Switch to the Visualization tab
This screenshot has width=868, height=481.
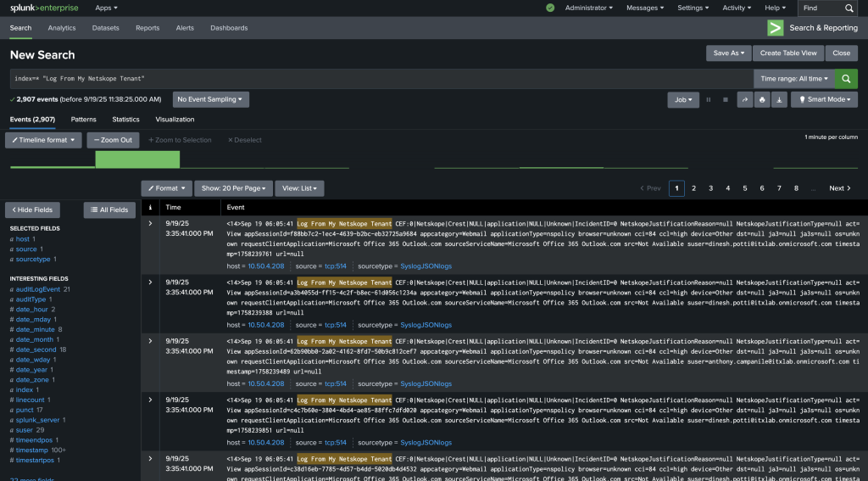(175, 119)
